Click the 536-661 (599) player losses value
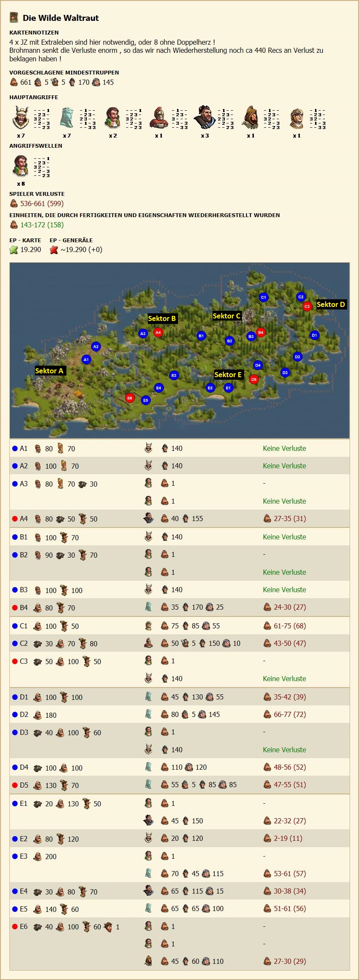 pyautogui.click(x=42, y=203)
